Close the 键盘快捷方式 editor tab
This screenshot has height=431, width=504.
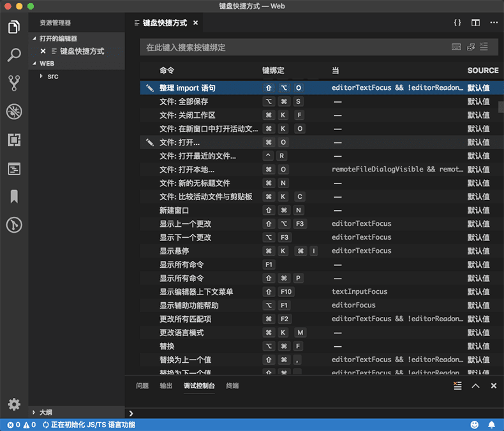pyautogui.click(x=195, y=22)
